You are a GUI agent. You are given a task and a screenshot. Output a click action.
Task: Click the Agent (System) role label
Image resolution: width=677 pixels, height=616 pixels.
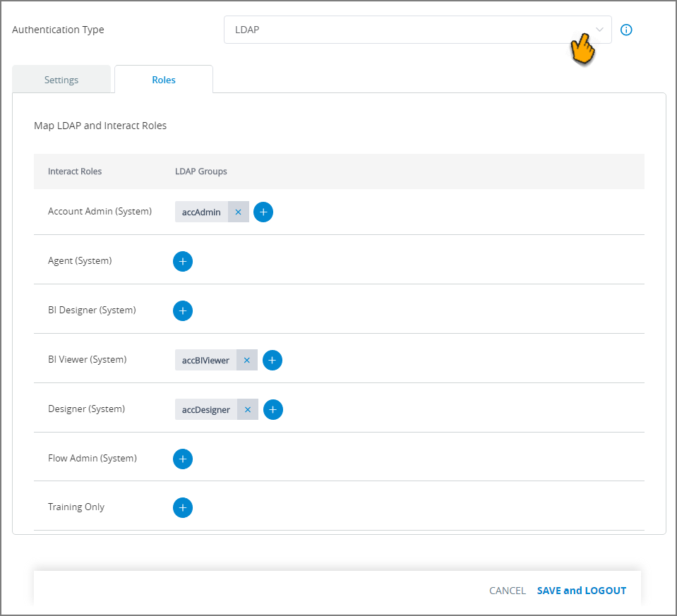click(x=80, y=261)
